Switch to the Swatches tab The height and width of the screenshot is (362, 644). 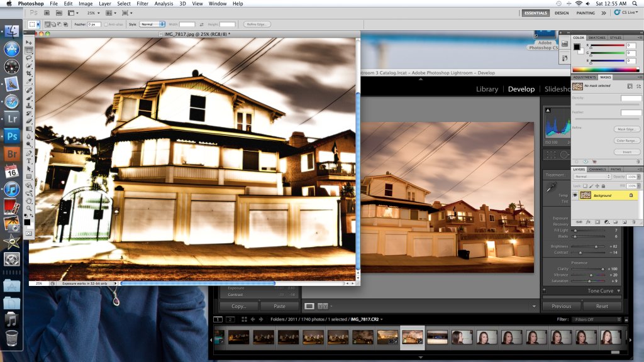point(597,38)
